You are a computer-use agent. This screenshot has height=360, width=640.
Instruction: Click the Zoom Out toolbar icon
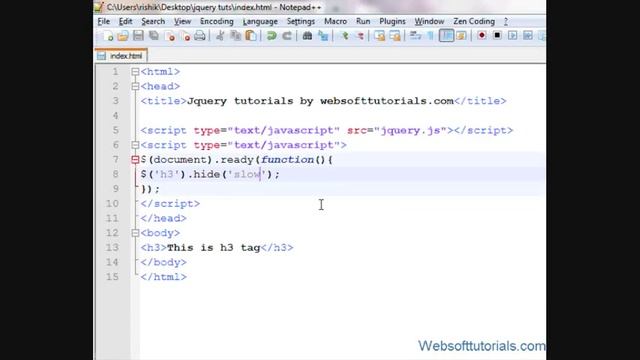pos(360,36)
